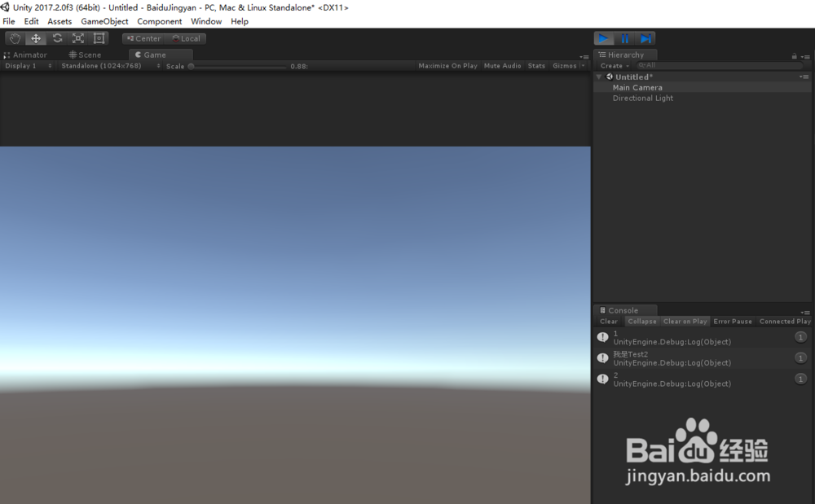The width and height of the screenshot is (815, 504).
Task: Click the Pause button
Action: (625, 38)
